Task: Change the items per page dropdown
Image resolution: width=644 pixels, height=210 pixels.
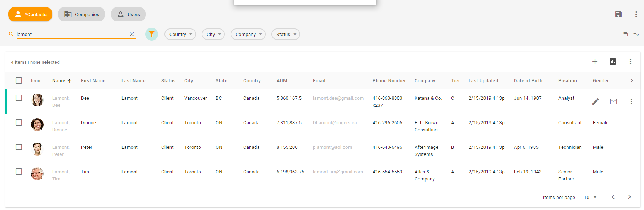Action: (x=590, y=197)
